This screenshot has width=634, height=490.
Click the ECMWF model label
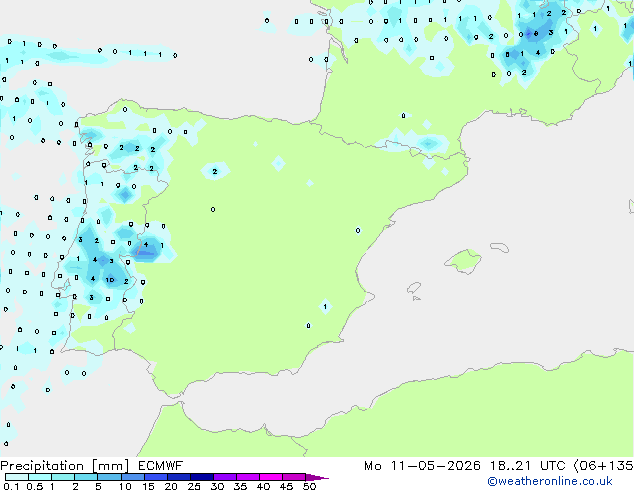(161, 466)
